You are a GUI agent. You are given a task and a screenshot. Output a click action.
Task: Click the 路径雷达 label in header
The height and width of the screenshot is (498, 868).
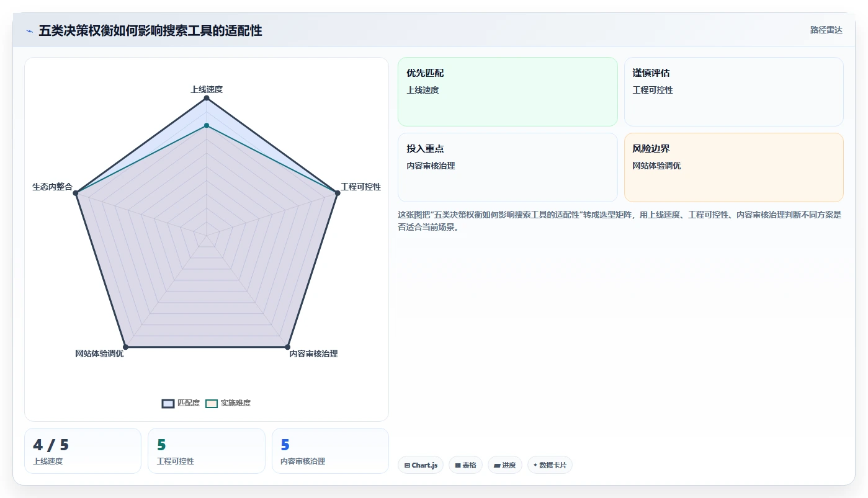tap(826, 30)
